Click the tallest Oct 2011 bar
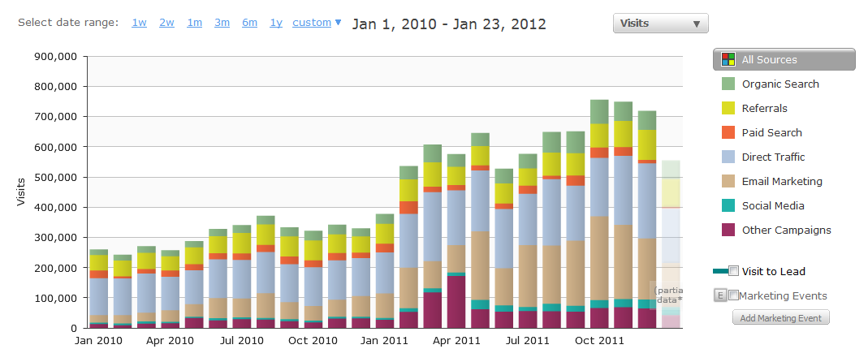 click(599, 214)
